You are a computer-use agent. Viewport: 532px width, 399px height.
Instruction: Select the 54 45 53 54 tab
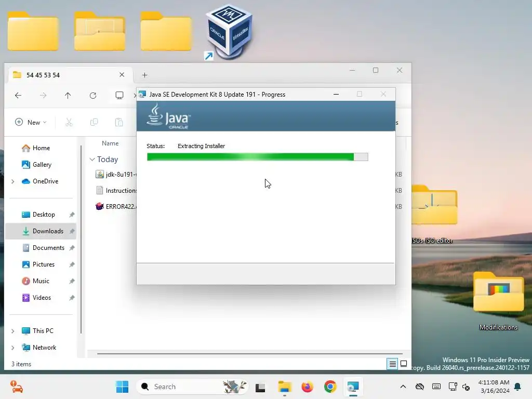[x=69, y=75]
